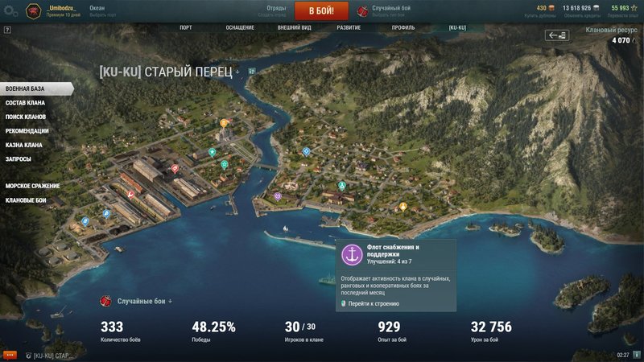Open РЕКОМЕНДАЦИИ in the side menu
This screenshot has height=362, width=644.
point(27,131)
